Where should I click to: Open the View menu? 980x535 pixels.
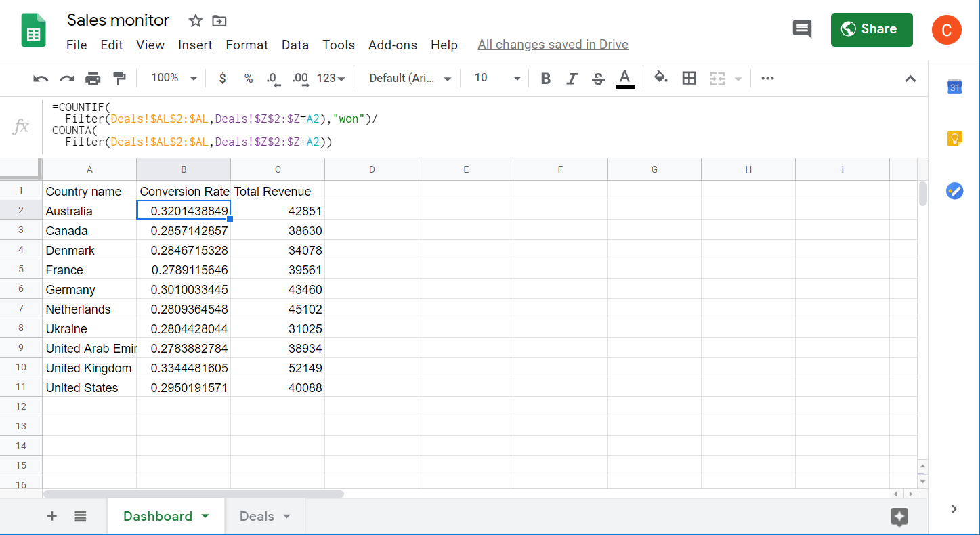coord(150,45)
